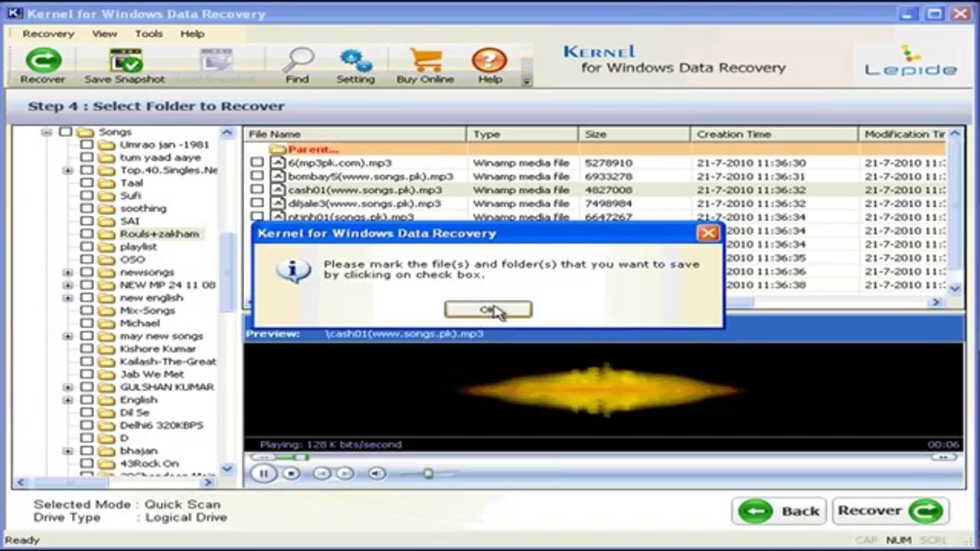This screenshot has width=980, height=551.
Task: Check the tum yaad aaye checkbox
Action: (87, 157)
